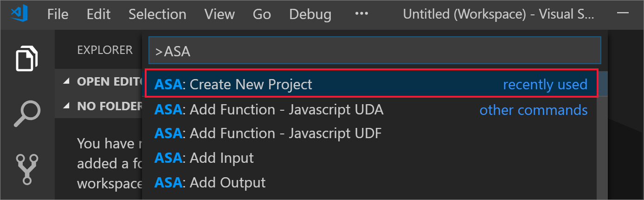The width and height of the screenshot is (644, 200).
Task: Choose ASA: Add Function - Javascript UDA
Action: tap(269, 110)
